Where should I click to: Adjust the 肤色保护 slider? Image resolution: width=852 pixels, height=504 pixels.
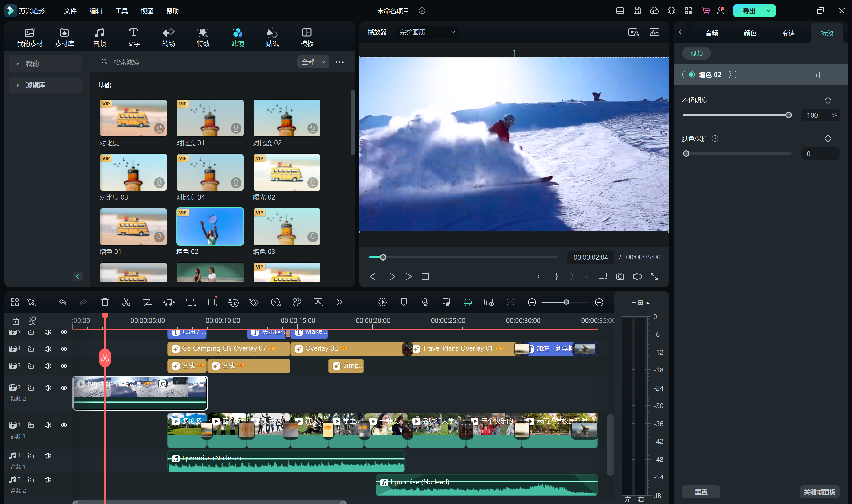click(x=737, y=153)
